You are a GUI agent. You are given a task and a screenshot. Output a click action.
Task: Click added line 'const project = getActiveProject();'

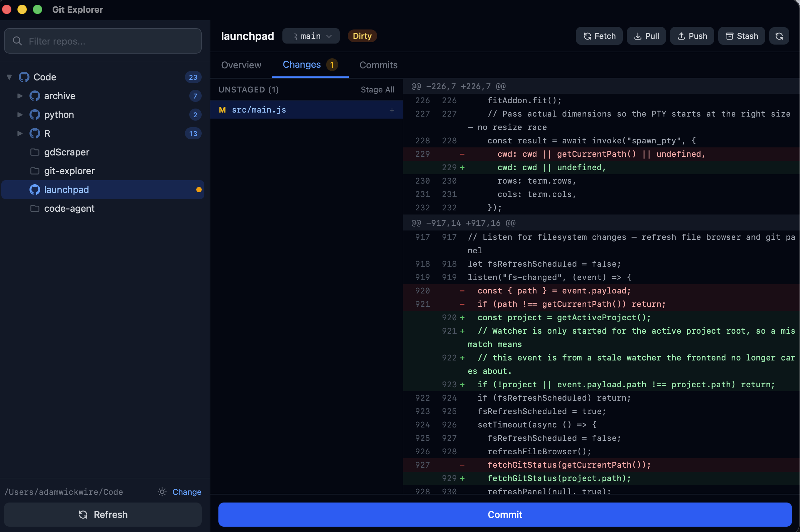pyautogui.click(x=601, y=318)
